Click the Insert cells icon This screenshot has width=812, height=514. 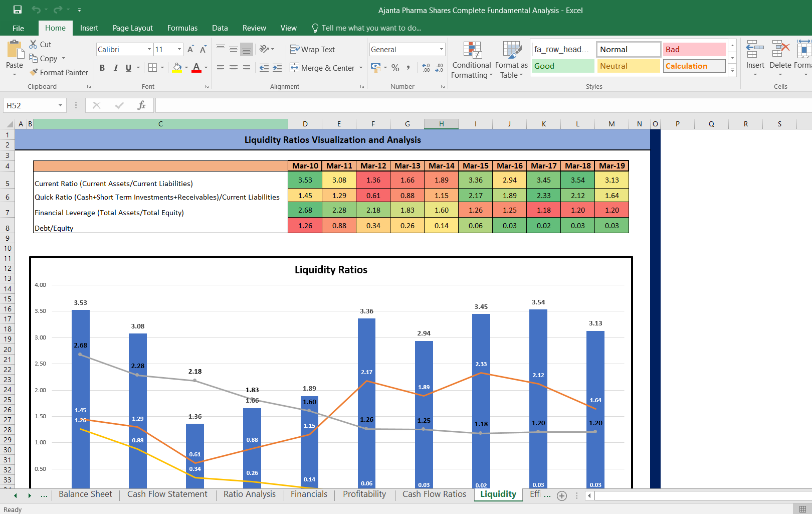coord(755,50)
